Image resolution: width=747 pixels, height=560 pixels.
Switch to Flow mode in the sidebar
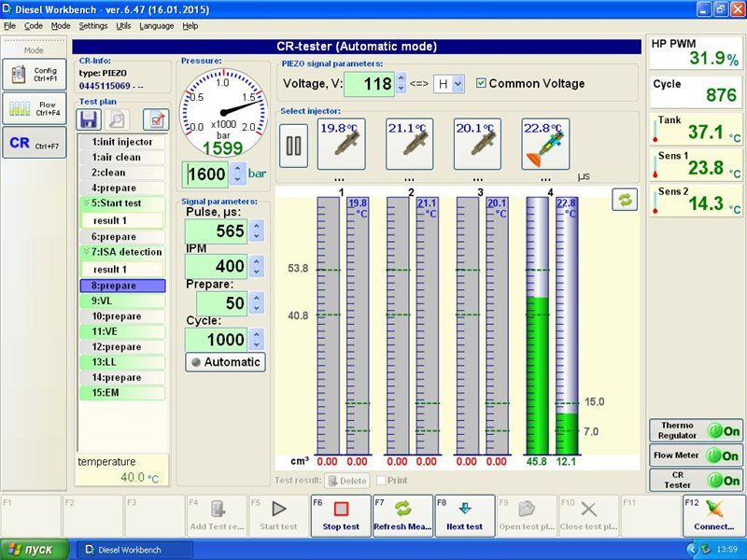35,108
